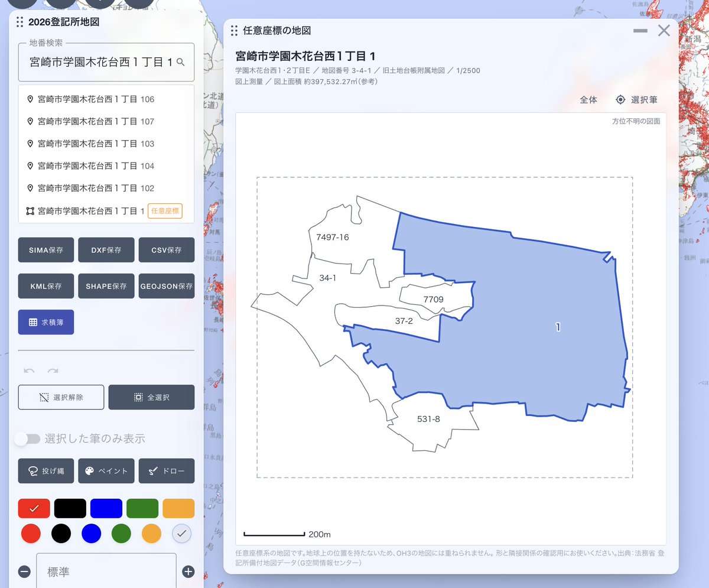Toggle 選択した筆のみ表示 switch
The width and height of the screenshot is (709, 588).
tap(28, 438)
